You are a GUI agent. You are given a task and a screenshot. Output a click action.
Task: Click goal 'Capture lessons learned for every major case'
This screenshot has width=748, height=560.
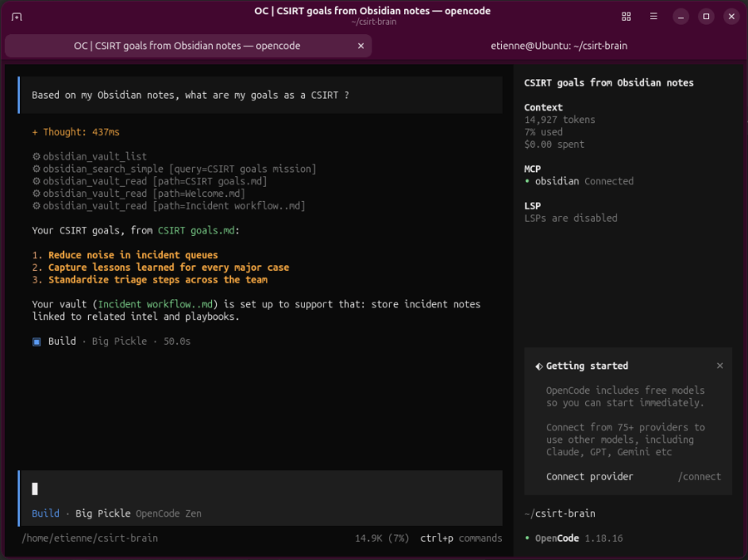169,268
